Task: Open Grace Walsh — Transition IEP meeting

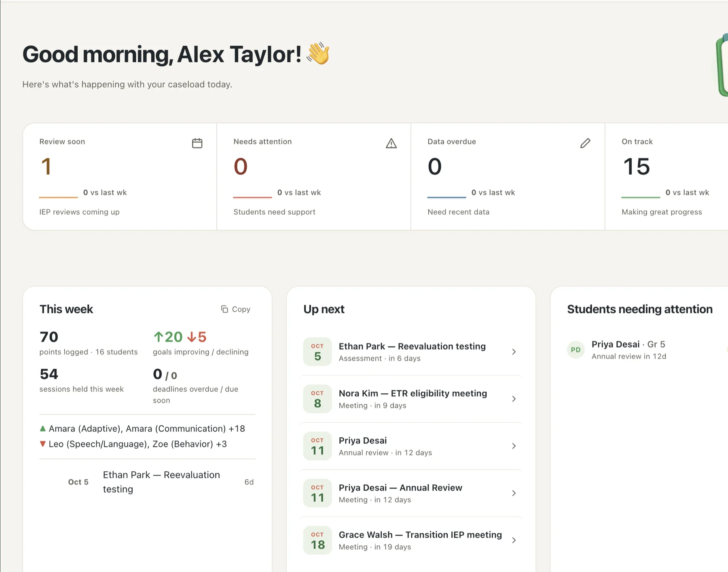Action: click(411, 540)
